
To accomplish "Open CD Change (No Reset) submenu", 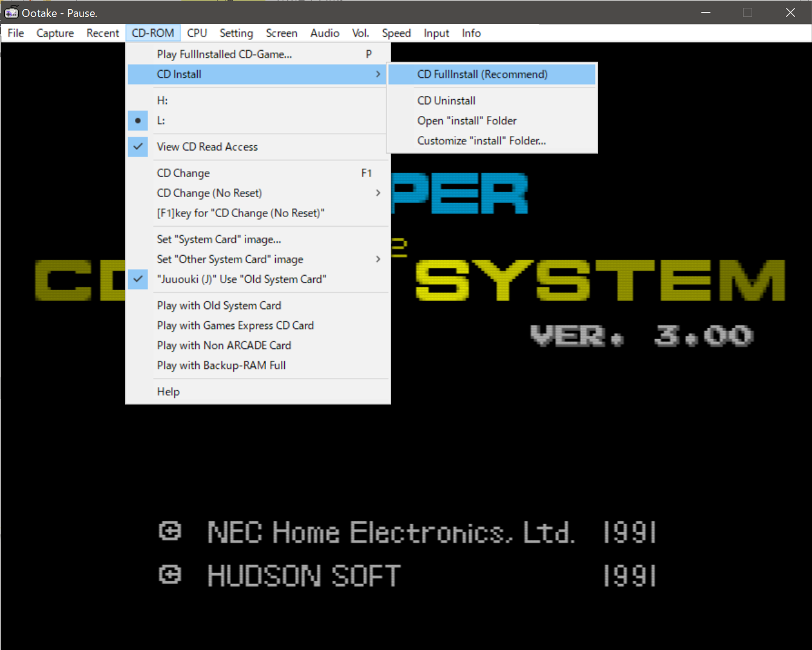I will [x=258, y=193].
